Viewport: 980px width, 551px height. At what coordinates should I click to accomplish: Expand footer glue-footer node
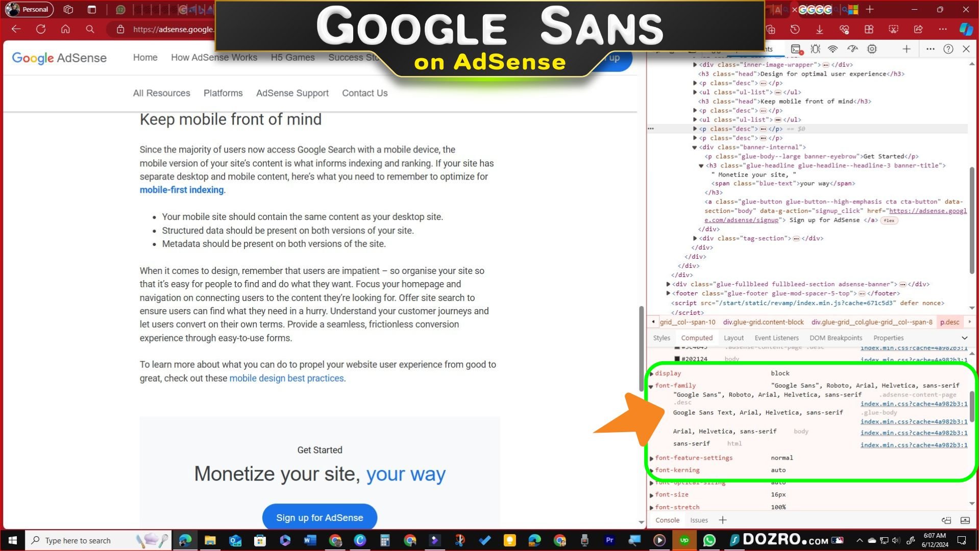[x=668, y=293]
